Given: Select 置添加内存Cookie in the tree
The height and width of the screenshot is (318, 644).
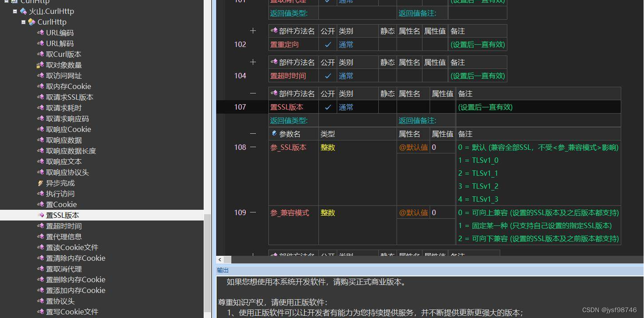Looking at the screenshot, I should click(75, 290).
